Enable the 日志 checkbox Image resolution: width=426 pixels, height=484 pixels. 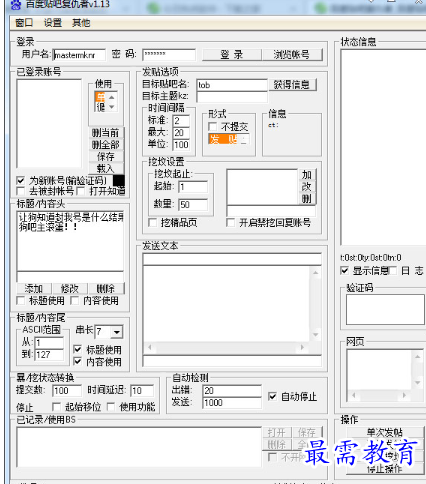[393, 271]
